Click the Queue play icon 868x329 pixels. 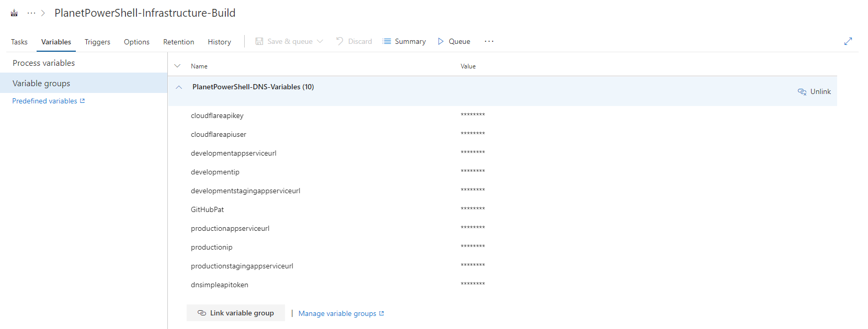coord(441,41)
